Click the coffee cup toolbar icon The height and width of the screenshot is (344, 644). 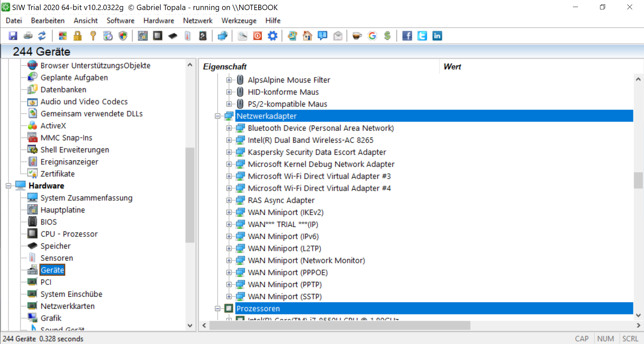(x=357, y=36)
